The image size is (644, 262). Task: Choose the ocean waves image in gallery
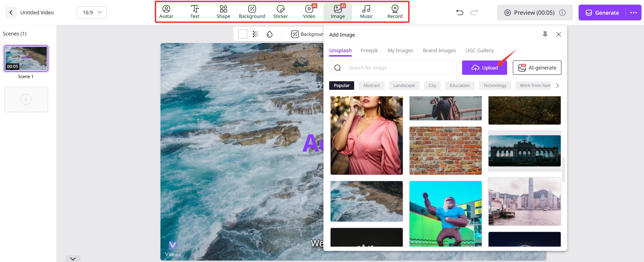click(366, 201)
